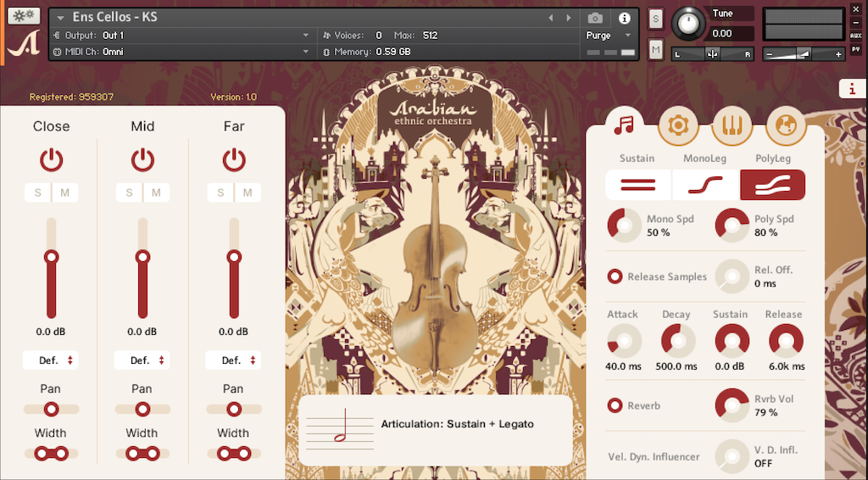The width and height of the screenshot is (868, 480).
Task: Click the header pan L-R slider
Action: click(x=713, y=54)
